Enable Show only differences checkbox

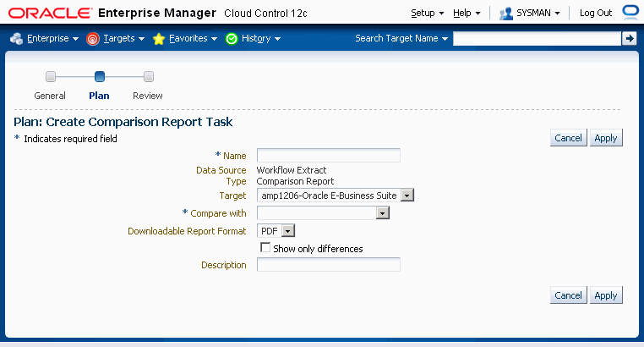265,247
